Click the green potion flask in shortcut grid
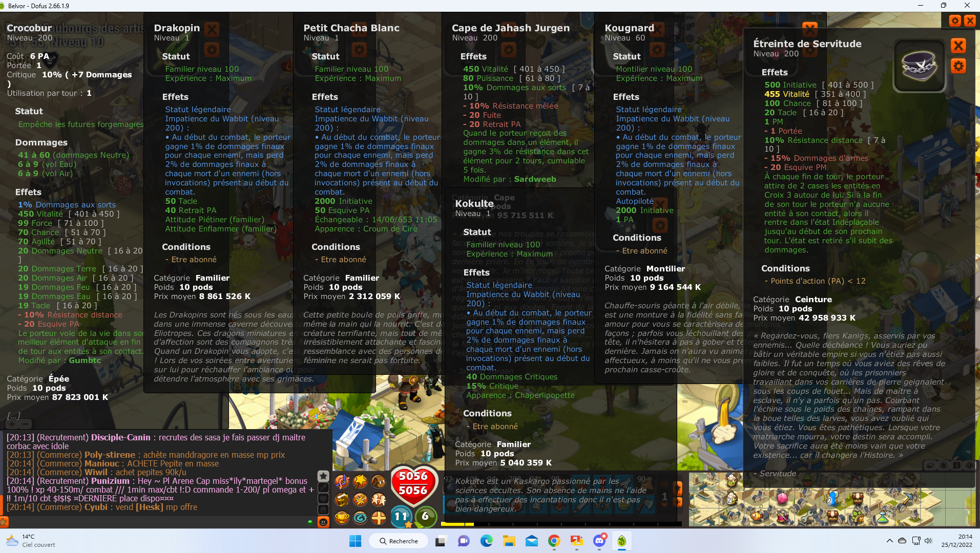This screenshot has width=980, height=553. pos(883,516)
